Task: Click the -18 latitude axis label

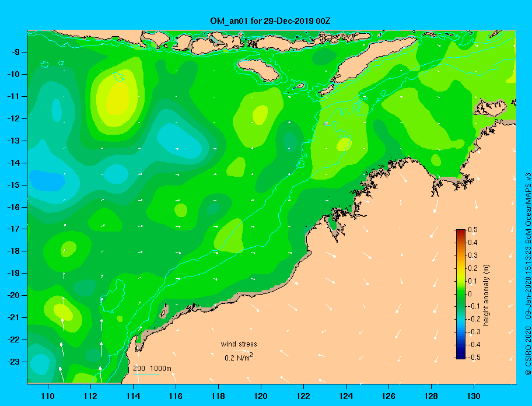Action: [x=14, y=251]
